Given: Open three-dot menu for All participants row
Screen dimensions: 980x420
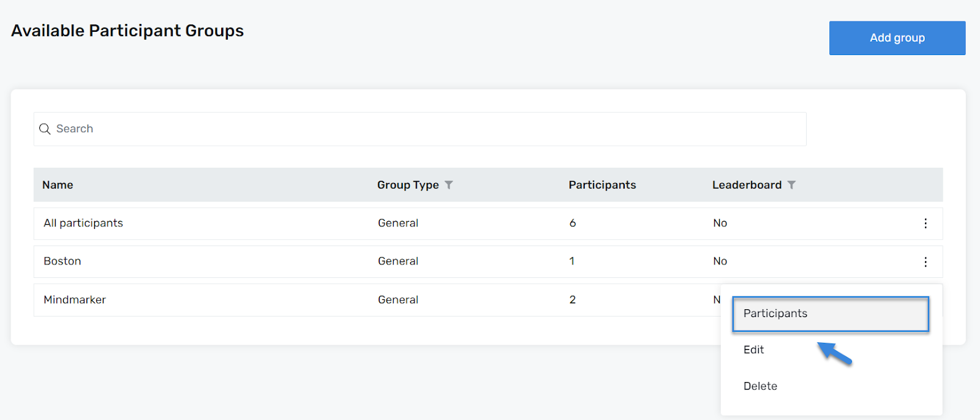Looking at the screenshot, I should tap(925, 223).
